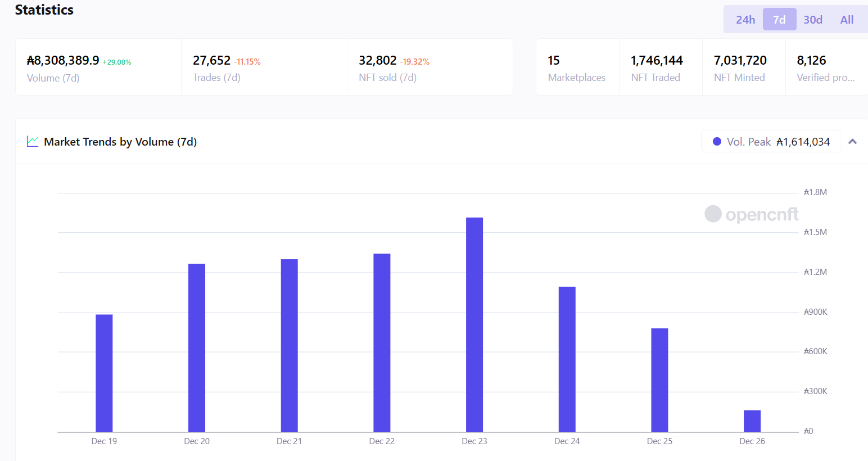Click the Dec 23 axis label

pos(474,441)
